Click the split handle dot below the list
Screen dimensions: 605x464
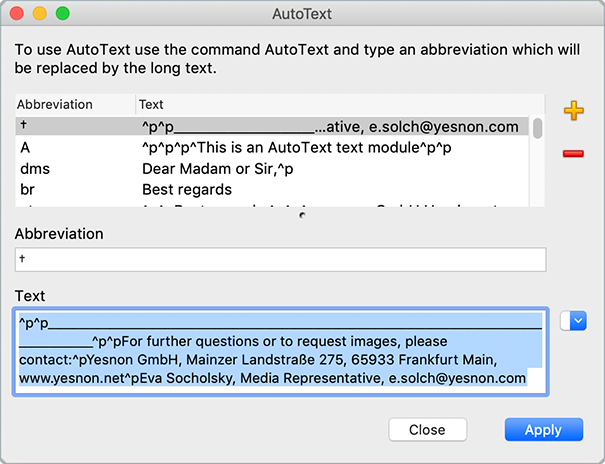(302, 214)
